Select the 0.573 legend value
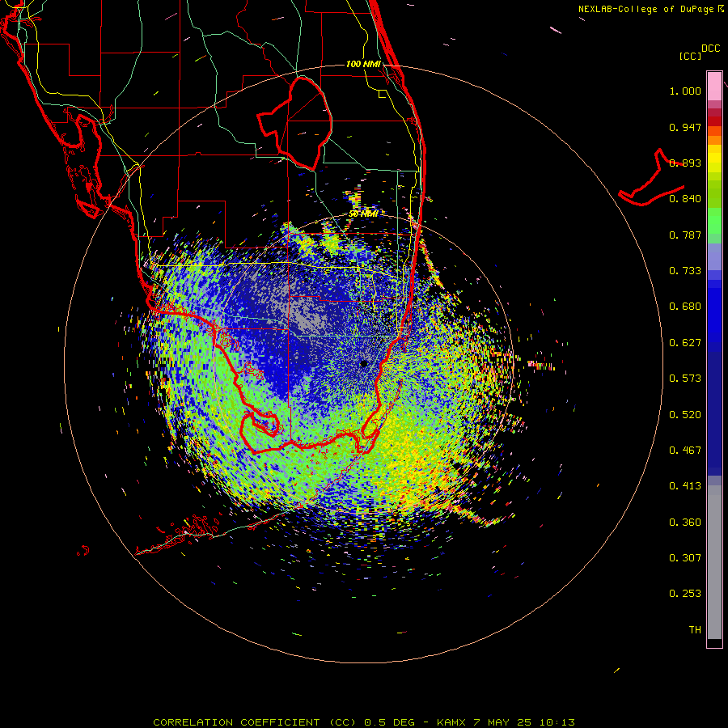 (685, 379)
